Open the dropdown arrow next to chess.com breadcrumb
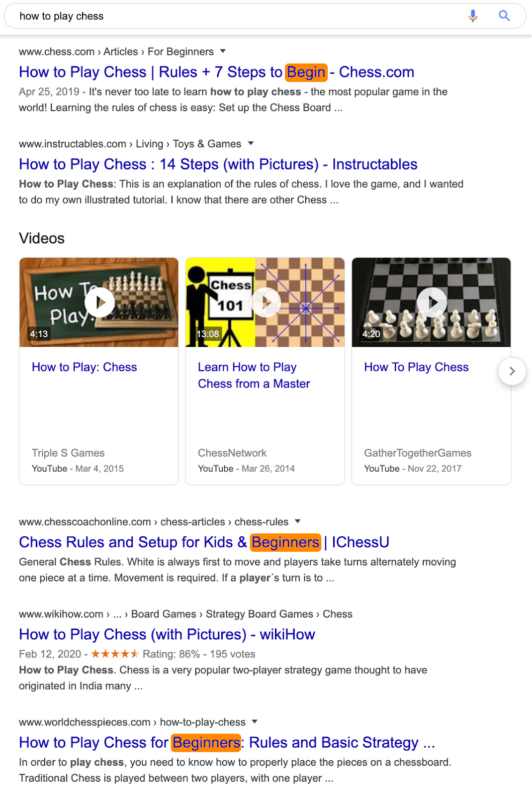Viewport: 532px width, 796px height. [x=223, y=51]
